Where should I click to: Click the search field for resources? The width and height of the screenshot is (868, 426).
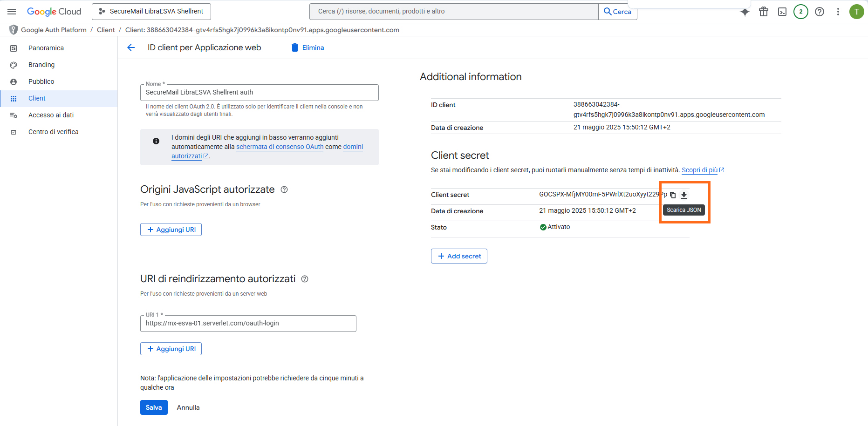[454, 12]
